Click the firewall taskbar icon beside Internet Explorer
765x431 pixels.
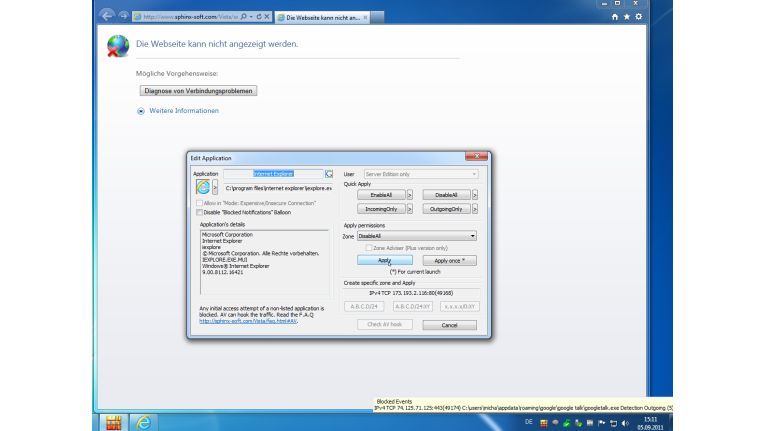(113, 422)
